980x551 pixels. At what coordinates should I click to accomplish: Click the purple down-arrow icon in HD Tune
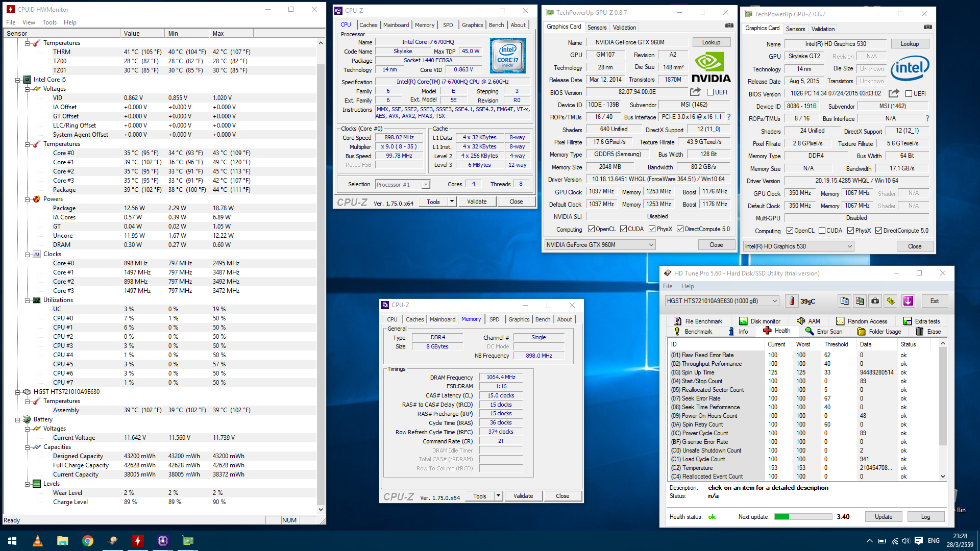908,301
